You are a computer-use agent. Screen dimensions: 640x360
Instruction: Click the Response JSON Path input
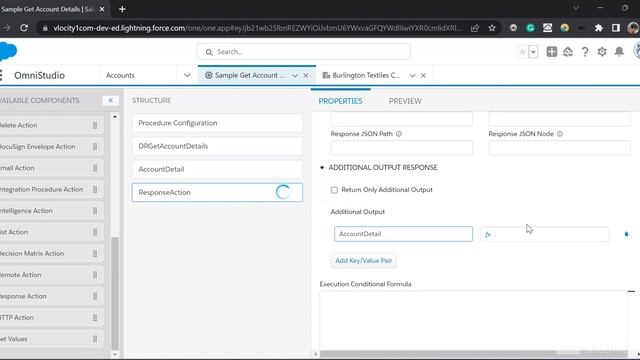click(x=402, y=148)
